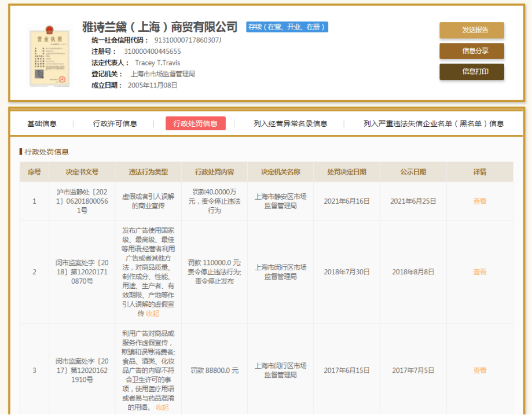This screenshot has height=415, width=532.
Task: Open the 列入严重违法失信企业名单(黑名单)信息 tab
Action: click(433, 123)
